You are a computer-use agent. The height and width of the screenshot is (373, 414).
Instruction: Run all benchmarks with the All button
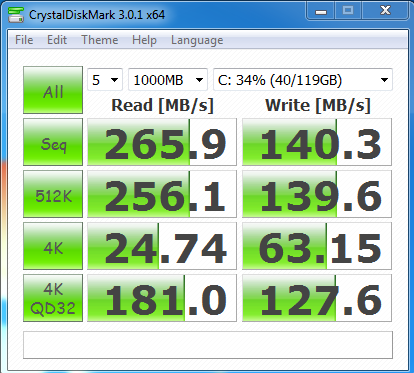point(53,90)
